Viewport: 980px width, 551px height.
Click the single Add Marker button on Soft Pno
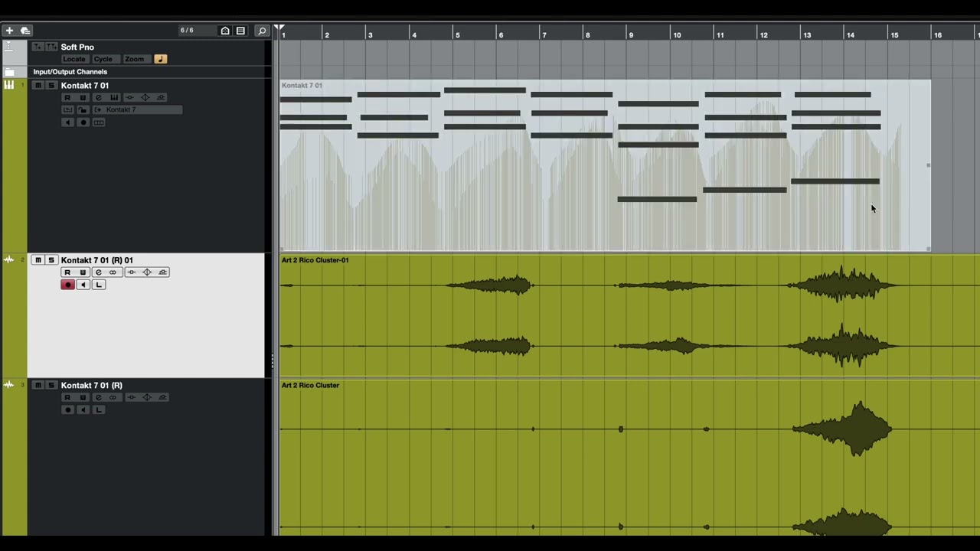point(38,47)
